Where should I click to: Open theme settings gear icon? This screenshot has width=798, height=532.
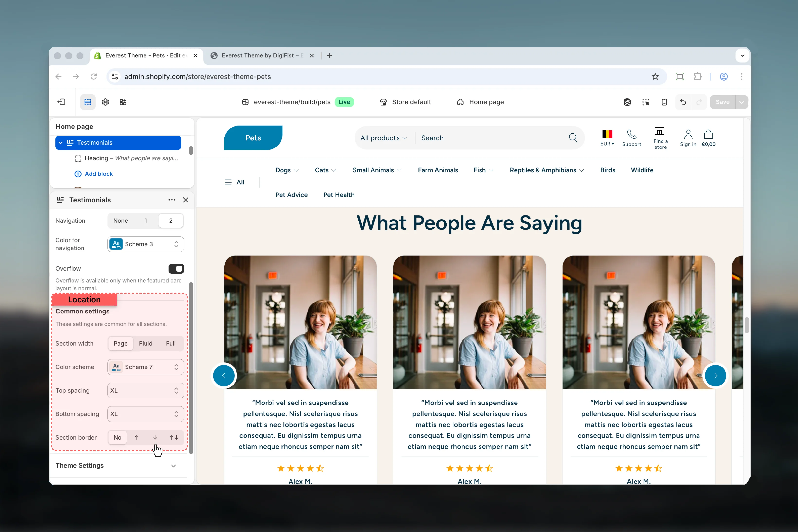click(x=105, y=102)
